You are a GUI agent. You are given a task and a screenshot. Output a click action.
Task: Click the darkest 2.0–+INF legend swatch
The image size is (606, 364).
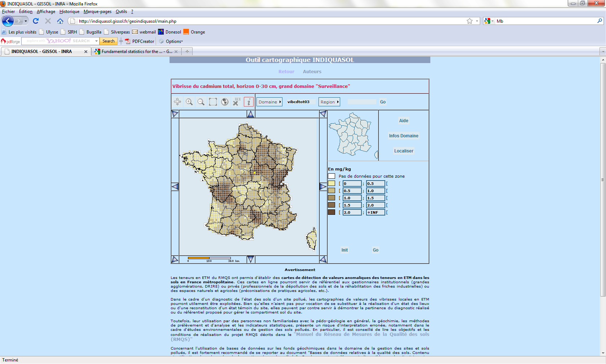click(331, 212)
